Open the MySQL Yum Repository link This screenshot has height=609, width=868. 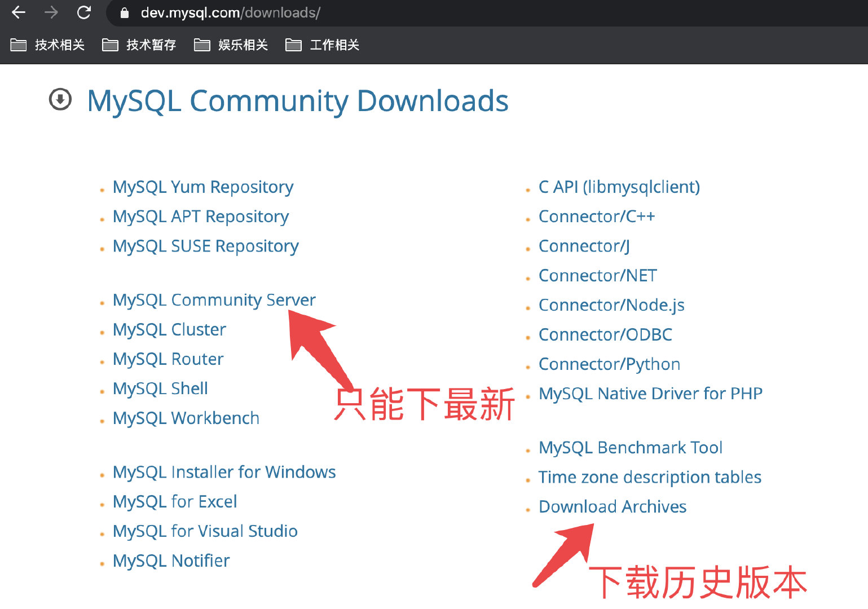(x=203, y=187)
